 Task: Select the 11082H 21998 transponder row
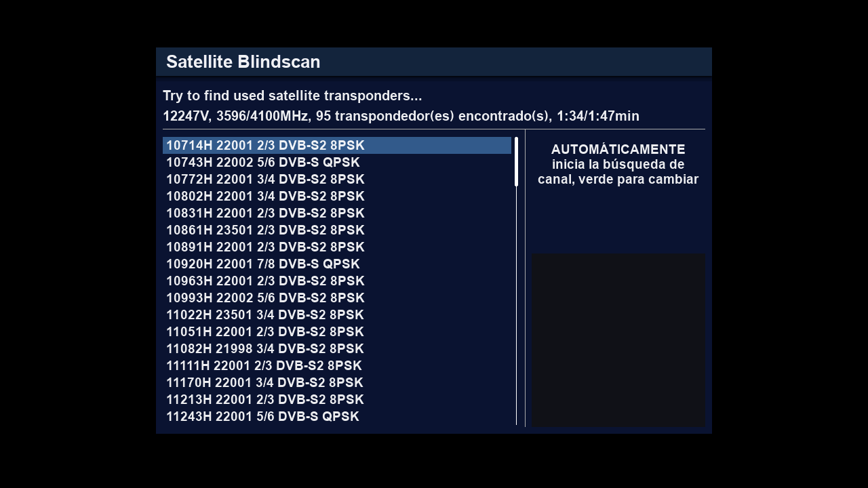[265, 349]
